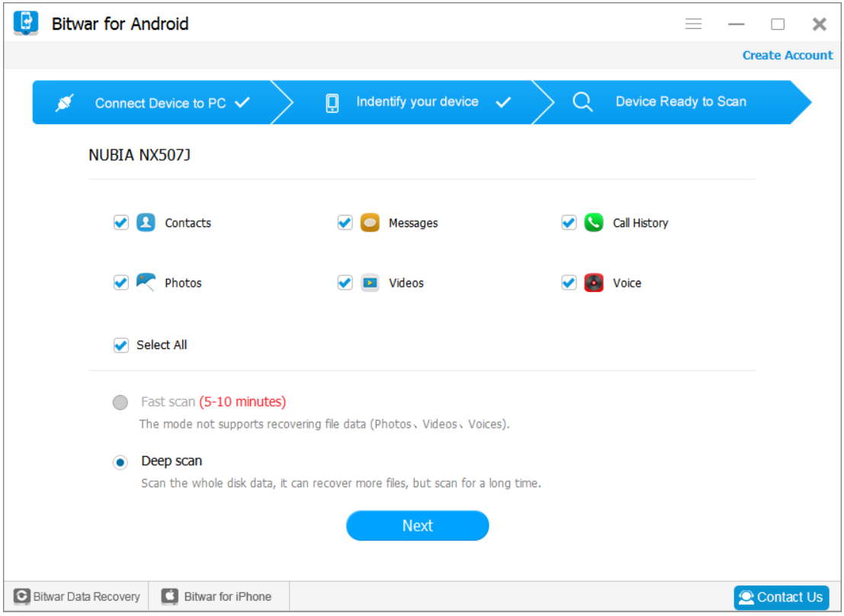
Task: Click the plug icon on Connect Device to PC
Action: [65, 101]
